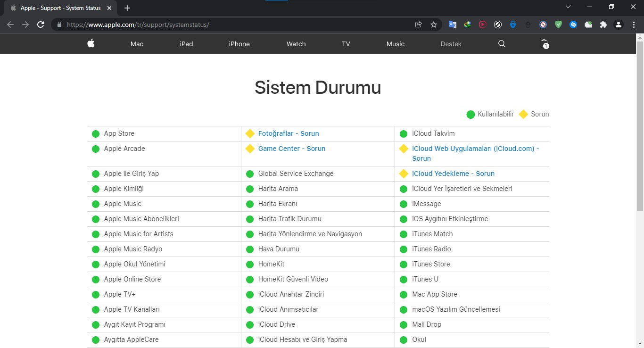Viewport: 644px width, 348px height.
Task: Open Chrome three-dot menu
Action: coord(634,25)
